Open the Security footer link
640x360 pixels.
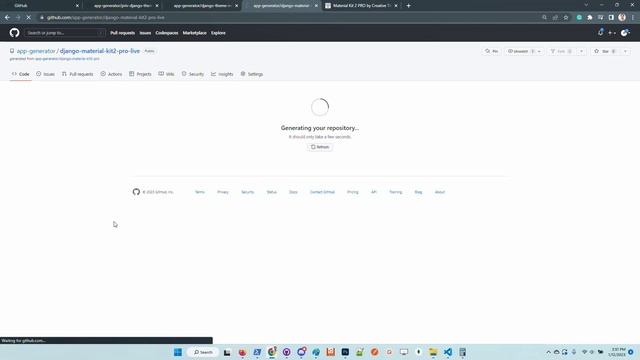click(x=247, y=192)
